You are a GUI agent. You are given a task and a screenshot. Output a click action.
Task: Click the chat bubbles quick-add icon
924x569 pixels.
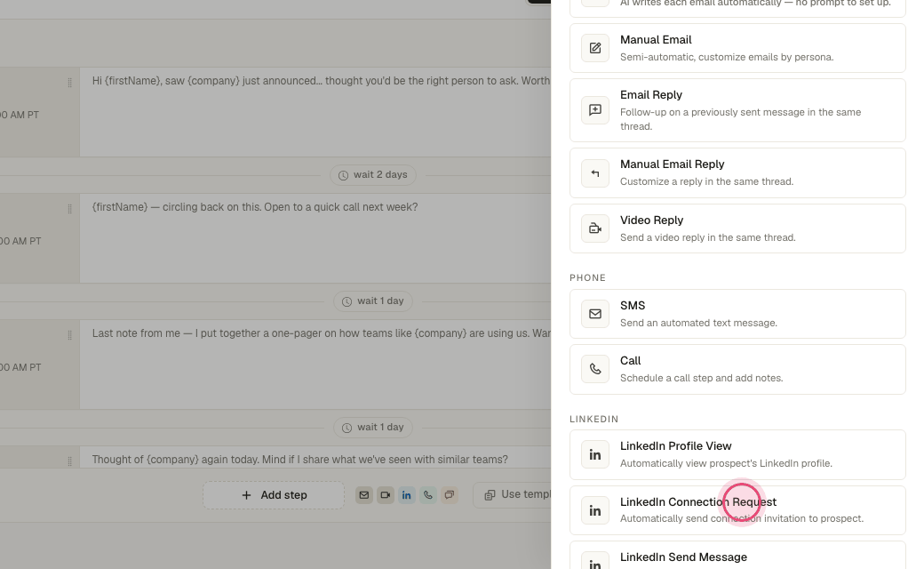click(x=449, y=495)
